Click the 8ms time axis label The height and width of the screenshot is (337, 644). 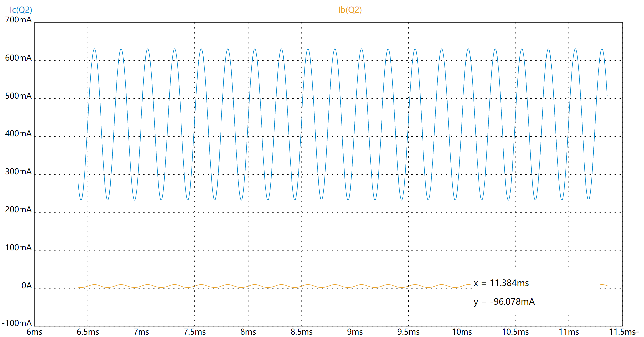point(248,332)
